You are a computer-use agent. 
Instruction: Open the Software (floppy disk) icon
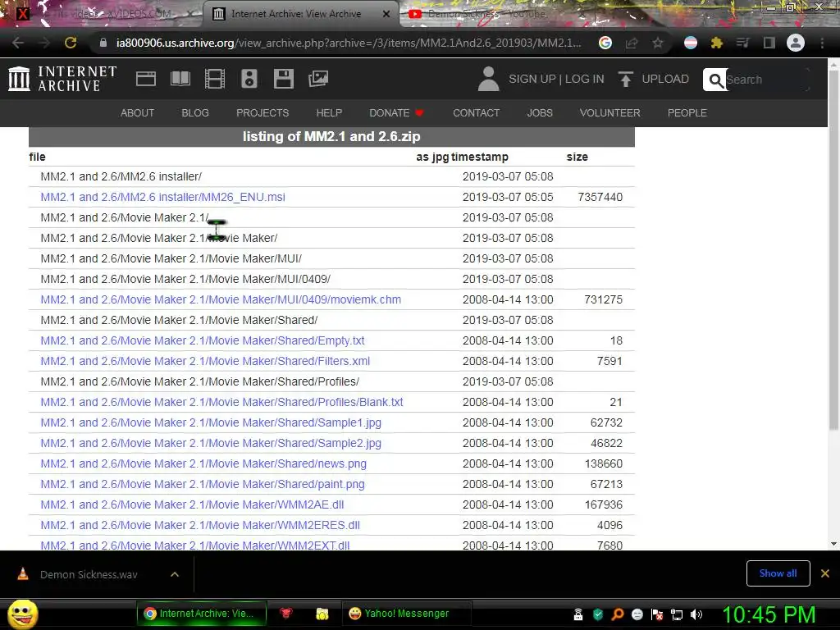pyautogui.click(x=283, y=79)
